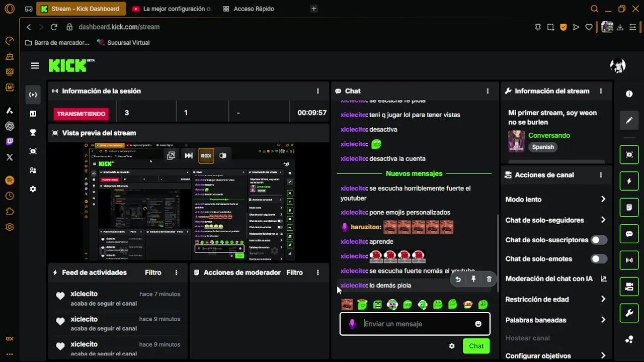Click the pencil edit icon in right rail
Image resolution: width=644 pixels, height=362 pixels.
629,121
